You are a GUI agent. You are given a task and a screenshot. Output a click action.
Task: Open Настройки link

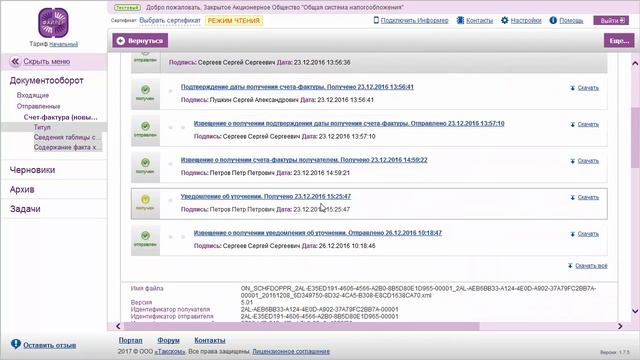(x=526, y=20)
